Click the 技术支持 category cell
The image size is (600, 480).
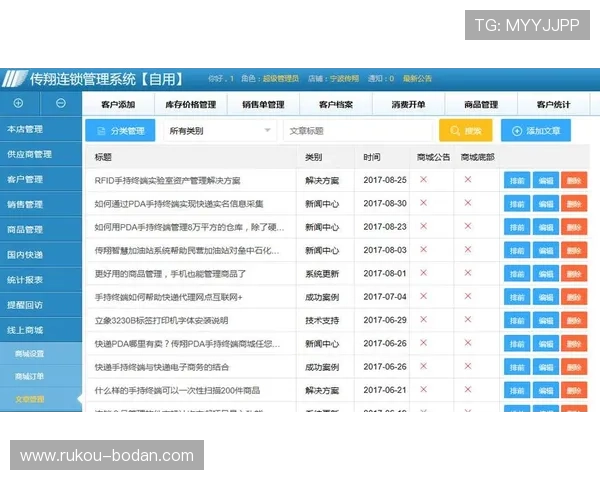coord(322,320)
